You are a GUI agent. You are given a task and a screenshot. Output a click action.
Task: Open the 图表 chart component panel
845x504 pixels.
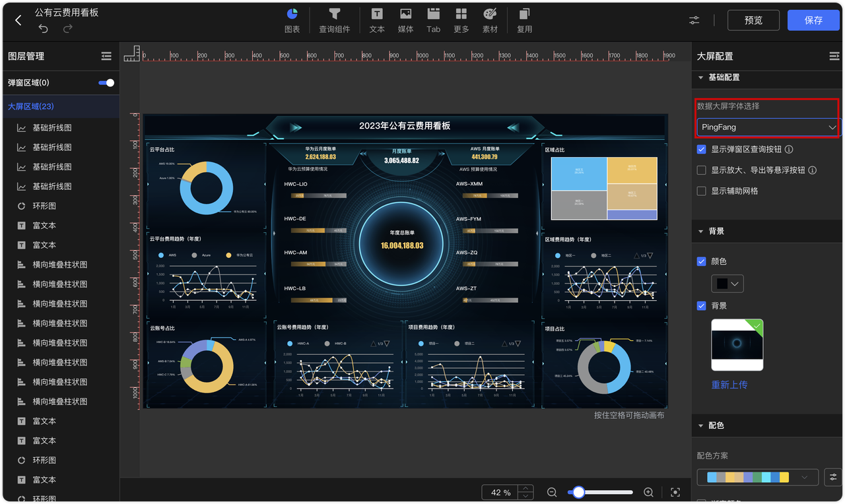292,20
